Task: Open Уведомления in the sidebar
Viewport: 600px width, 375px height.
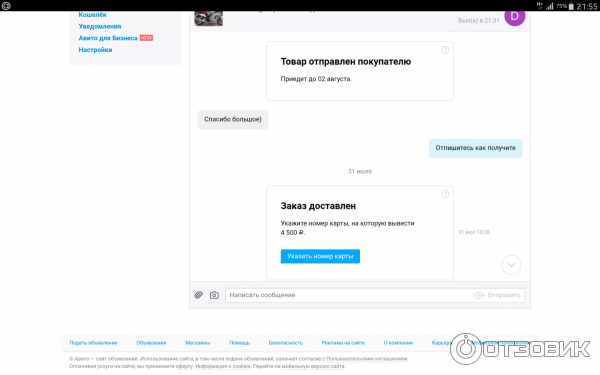Action: pos(100,26)
